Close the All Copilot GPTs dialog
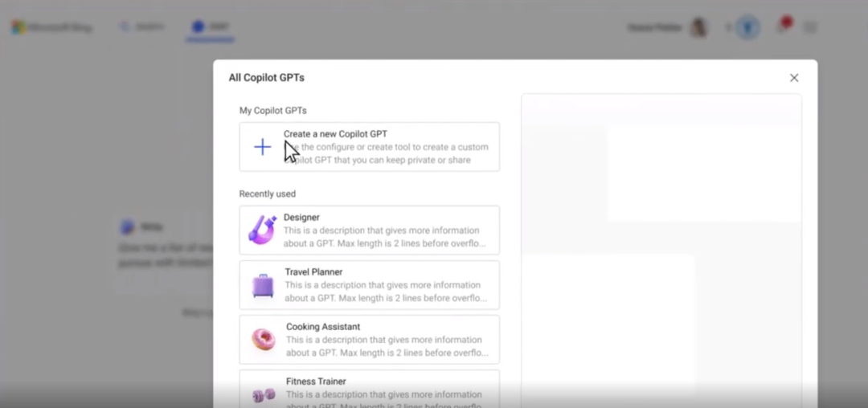 coord(794,78)
